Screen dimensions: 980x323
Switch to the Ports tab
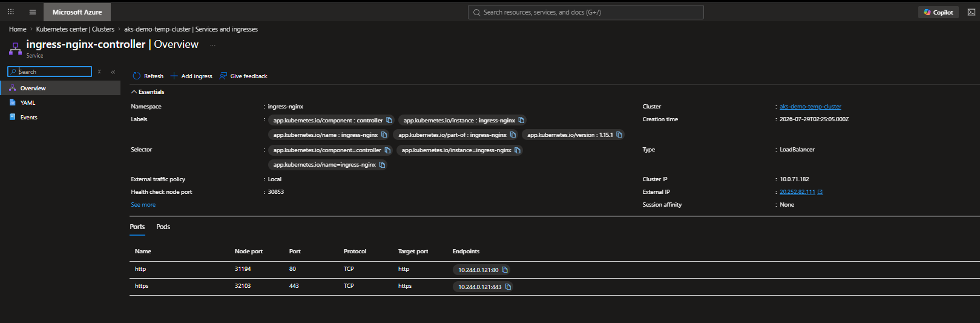click(137, 227)
